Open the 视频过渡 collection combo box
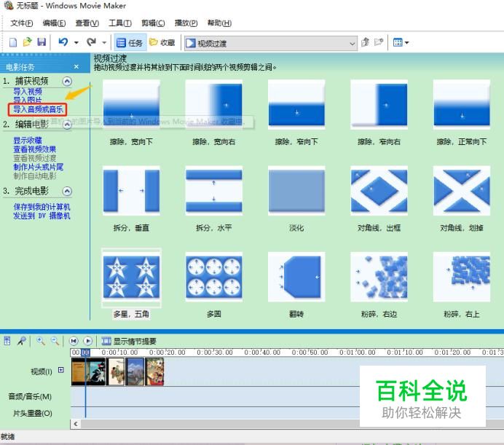Screen dimensions: 504x445 click(x=271, y=43)
